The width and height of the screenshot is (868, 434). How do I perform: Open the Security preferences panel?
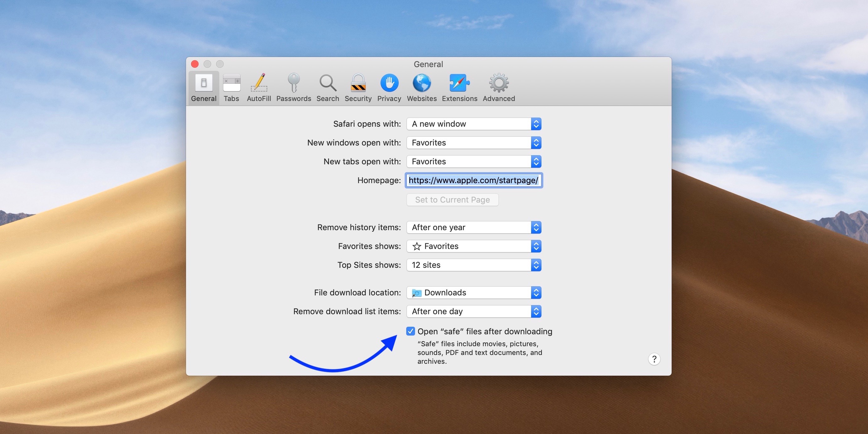coord(358,87)
